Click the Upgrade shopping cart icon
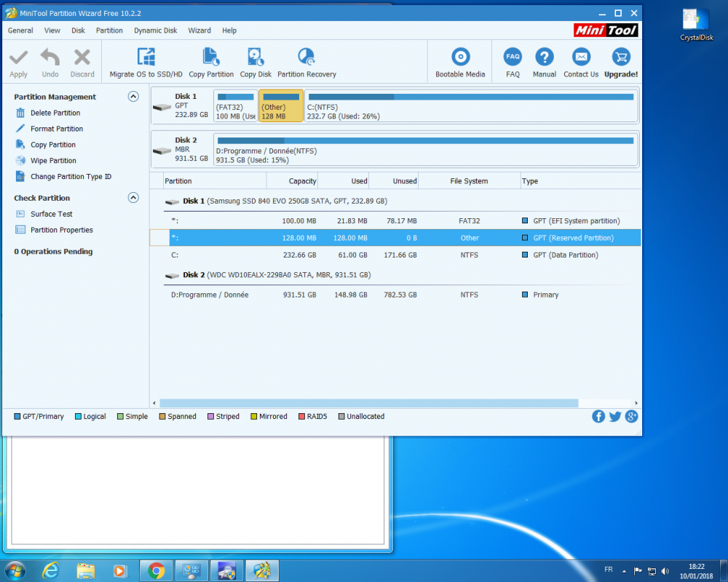Image resolution: width=728 pixels, height=582 pixels. coord(621,57)
